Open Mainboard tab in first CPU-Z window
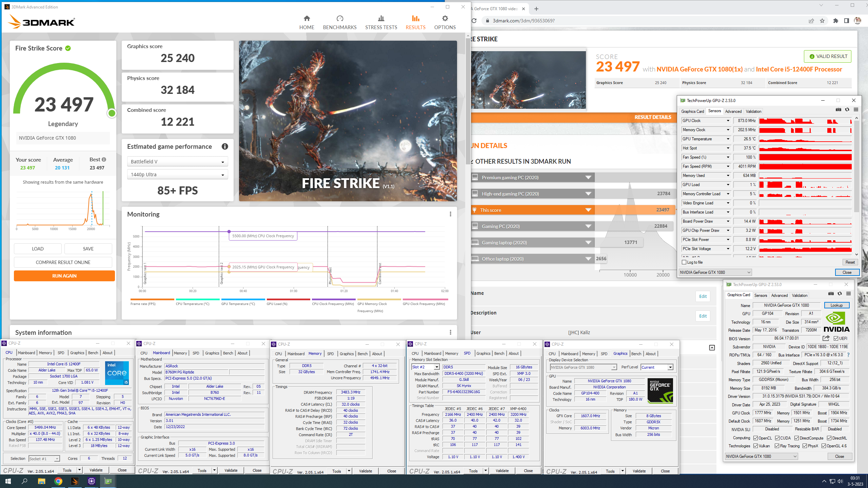 point(26,352)
